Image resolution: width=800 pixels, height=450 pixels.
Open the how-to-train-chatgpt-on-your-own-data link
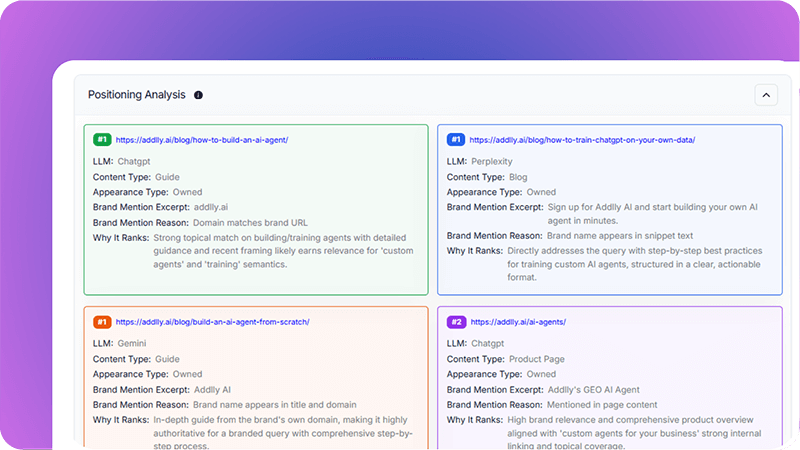(x=582, y=140)
